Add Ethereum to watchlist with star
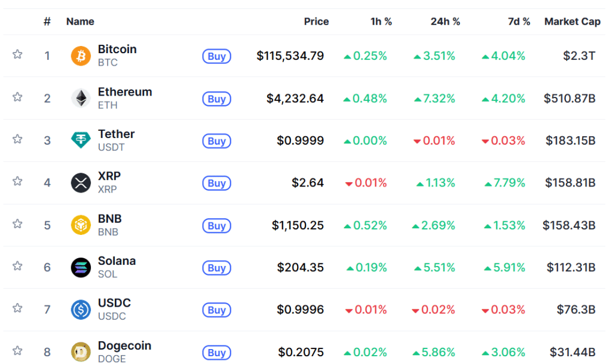612x364 pixels. tap(17, 97)
